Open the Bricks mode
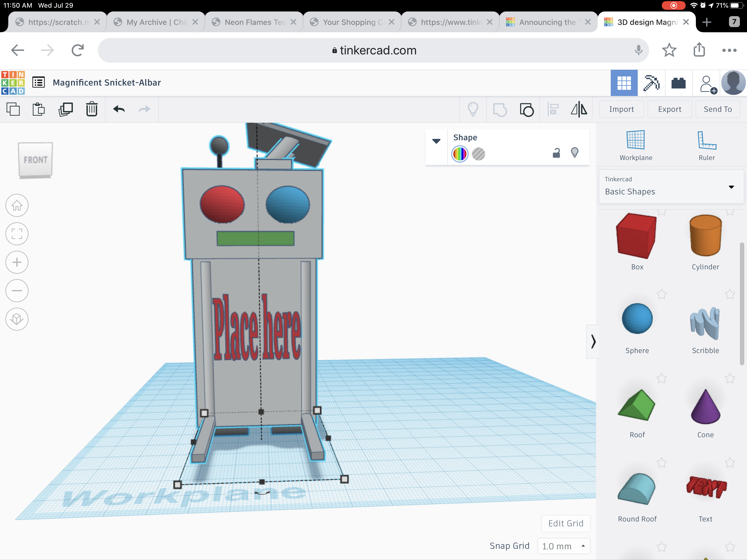 tap(678, 83)
